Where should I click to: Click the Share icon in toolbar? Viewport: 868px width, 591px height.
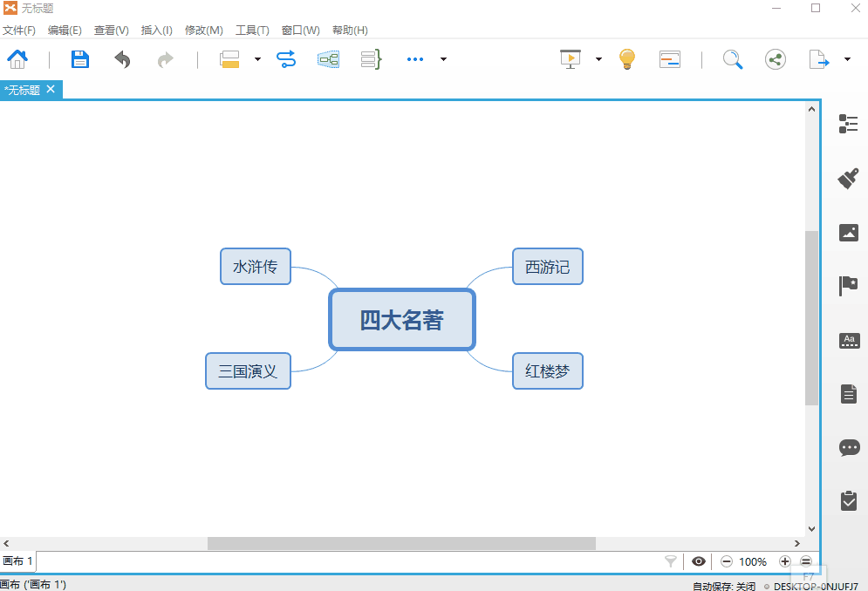coord(775,58)
